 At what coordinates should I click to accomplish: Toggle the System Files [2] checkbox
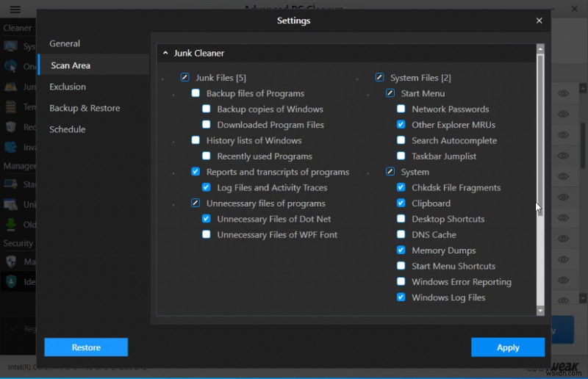(x=379, y=77)
